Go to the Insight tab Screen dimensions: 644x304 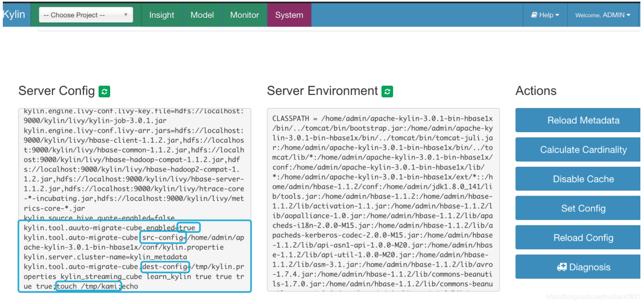point(162,15)
